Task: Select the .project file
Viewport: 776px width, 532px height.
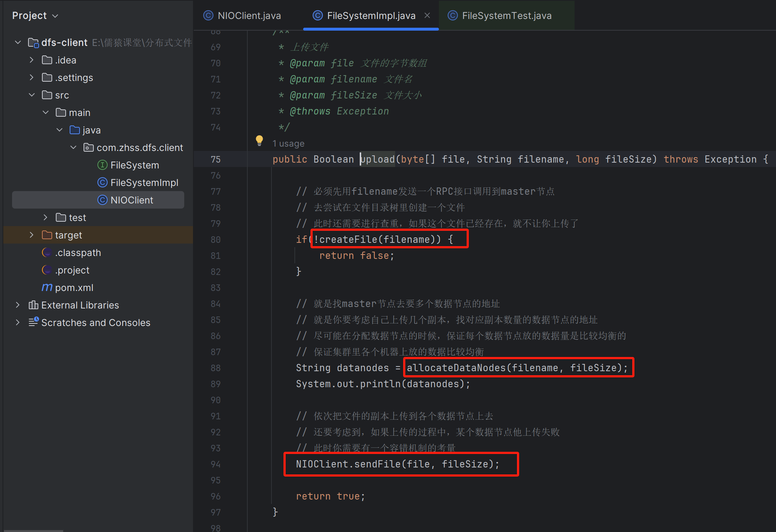Action: (72, 270)
